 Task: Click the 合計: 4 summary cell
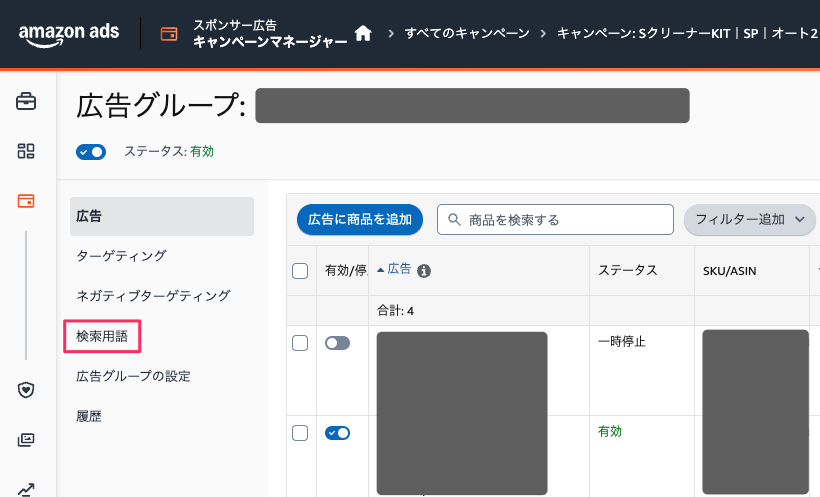coord(395,311)
